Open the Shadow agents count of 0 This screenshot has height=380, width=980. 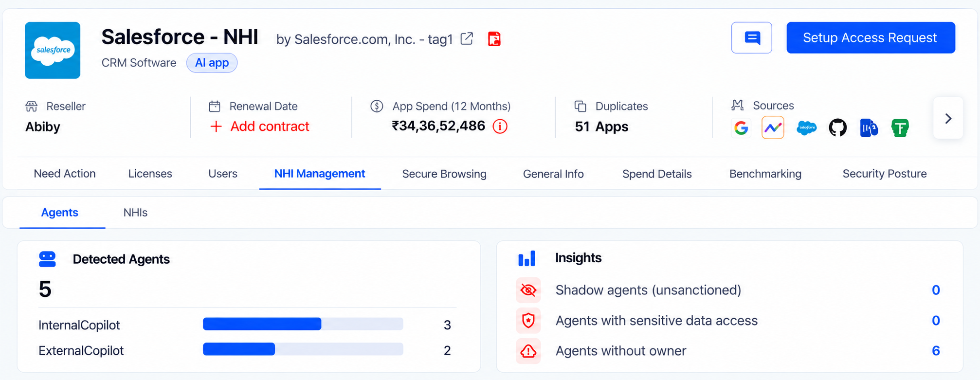click(x=936, y=290)
